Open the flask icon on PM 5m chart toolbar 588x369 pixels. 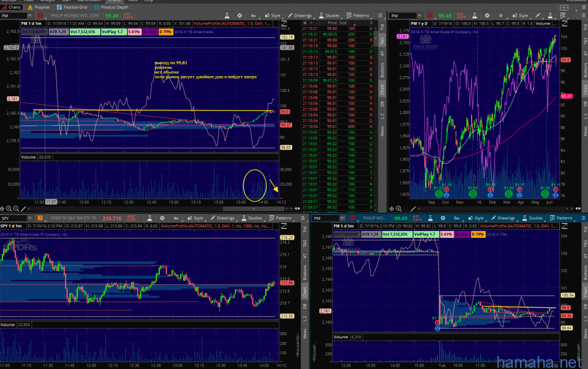pos(430,218)
